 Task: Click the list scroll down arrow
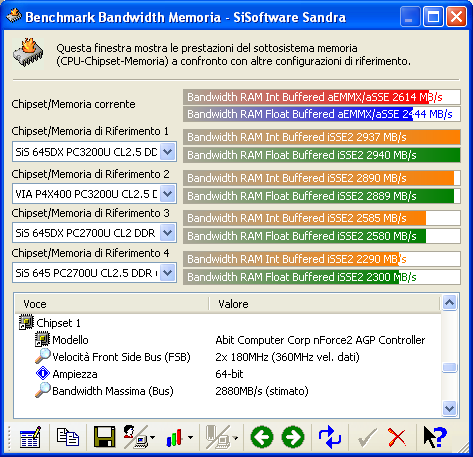click(449, 408)
